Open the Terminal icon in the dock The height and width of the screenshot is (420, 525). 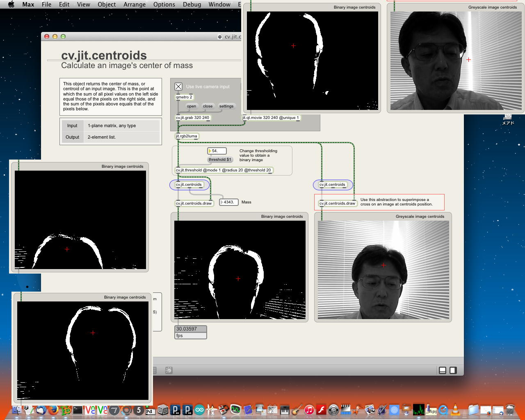click(78, 409)
